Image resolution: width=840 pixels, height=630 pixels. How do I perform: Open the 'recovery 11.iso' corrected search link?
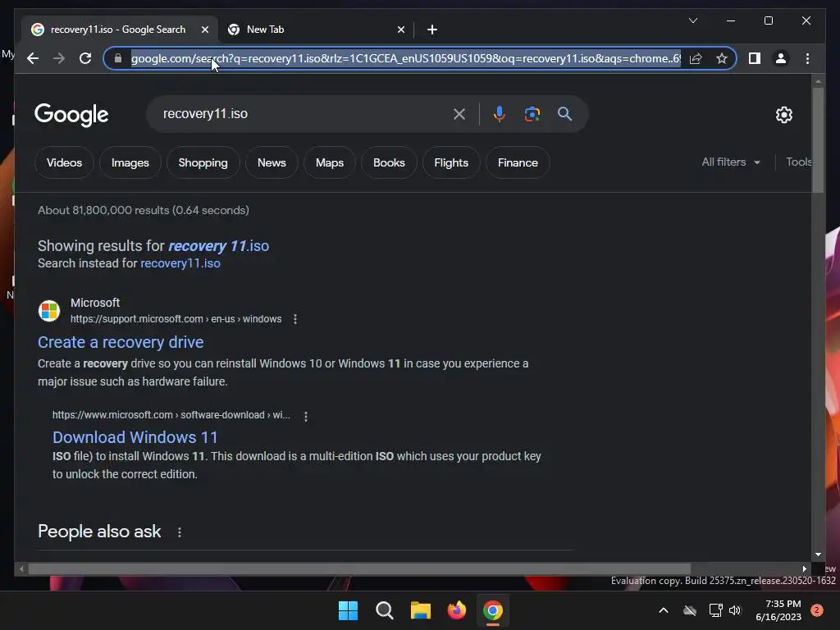click(218, 246)
